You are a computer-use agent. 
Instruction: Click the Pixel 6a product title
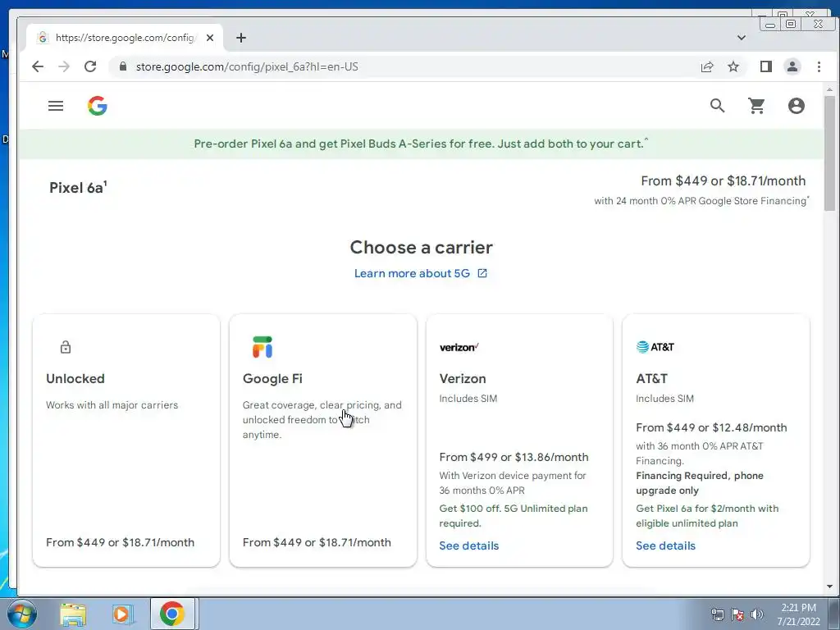pos(78,188)
